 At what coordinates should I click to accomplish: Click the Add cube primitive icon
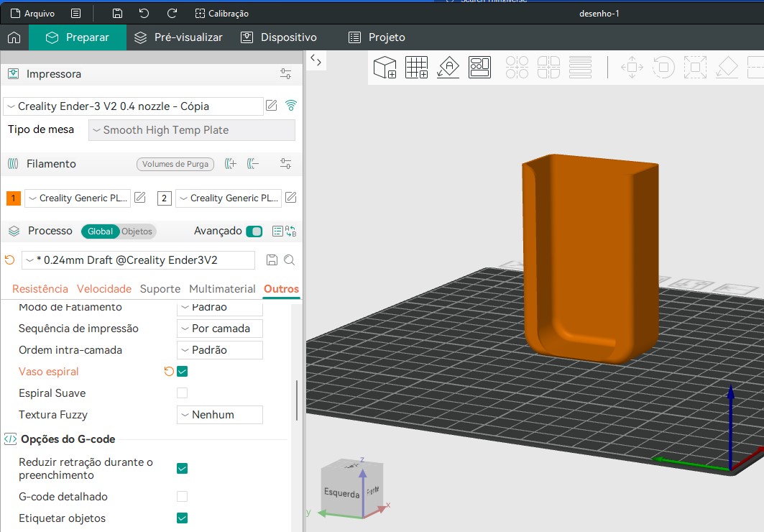[385, 68]
